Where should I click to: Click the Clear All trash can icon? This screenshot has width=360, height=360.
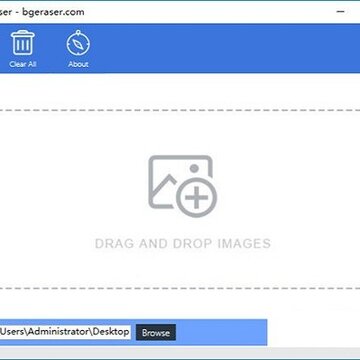(x=23, y=43)
